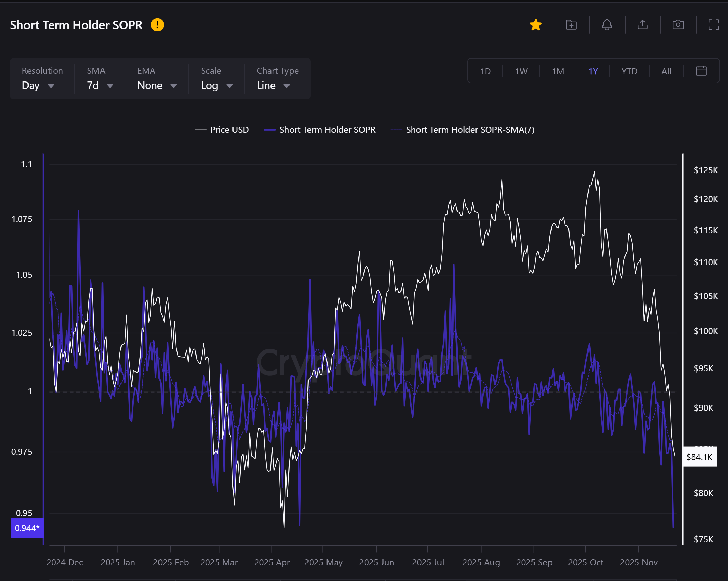The height and width of the screenshot is (581, 728).
Task: Select the 1M time range tab
Action: [558, 71]
